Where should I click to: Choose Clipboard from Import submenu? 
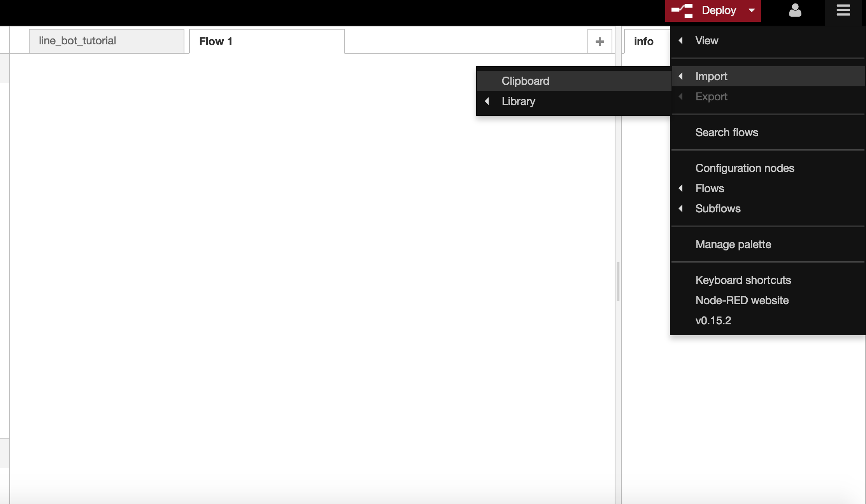[x=574, y=81]
